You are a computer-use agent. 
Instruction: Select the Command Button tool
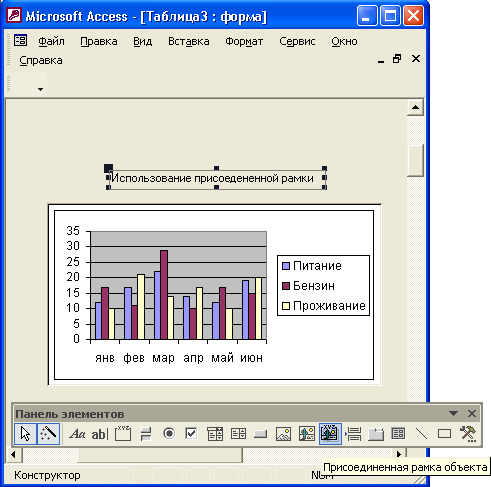(260, 434)
